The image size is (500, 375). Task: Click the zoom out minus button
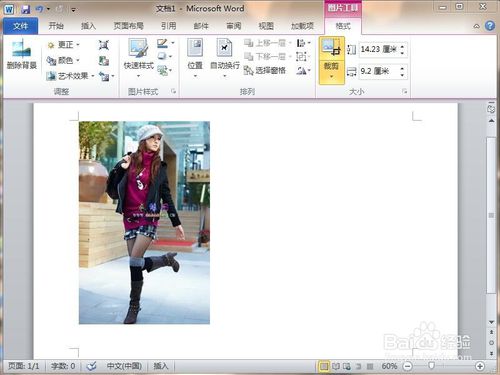[407, 366]
